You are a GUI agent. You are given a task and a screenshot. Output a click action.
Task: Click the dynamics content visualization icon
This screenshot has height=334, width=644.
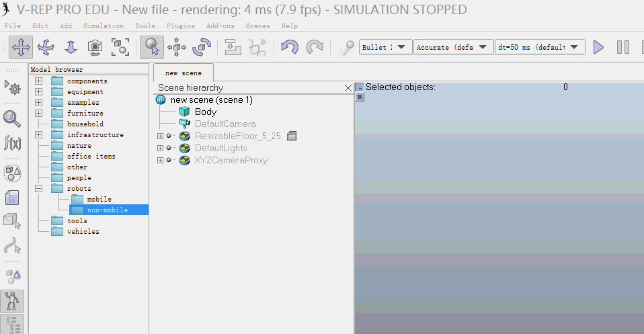click(347, 47)
